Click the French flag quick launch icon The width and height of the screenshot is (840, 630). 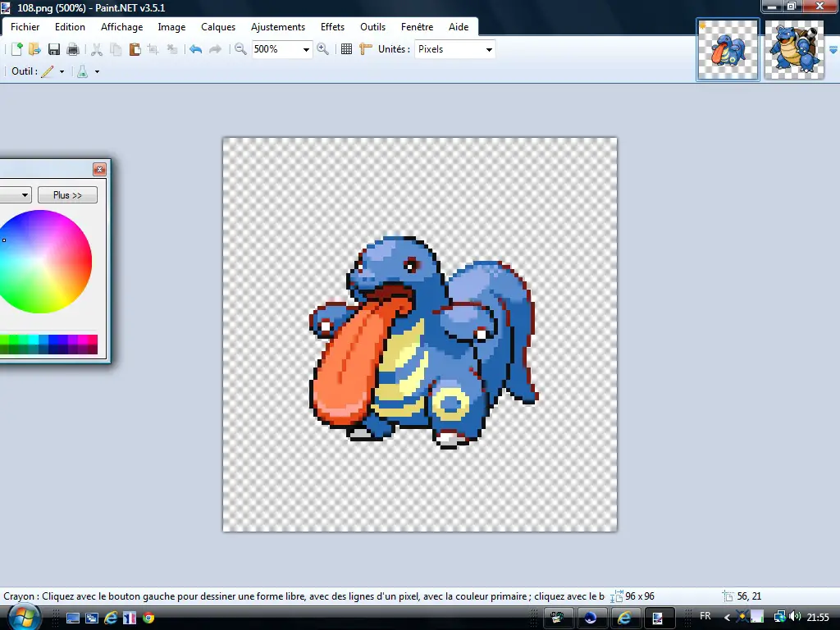point(130,619)
